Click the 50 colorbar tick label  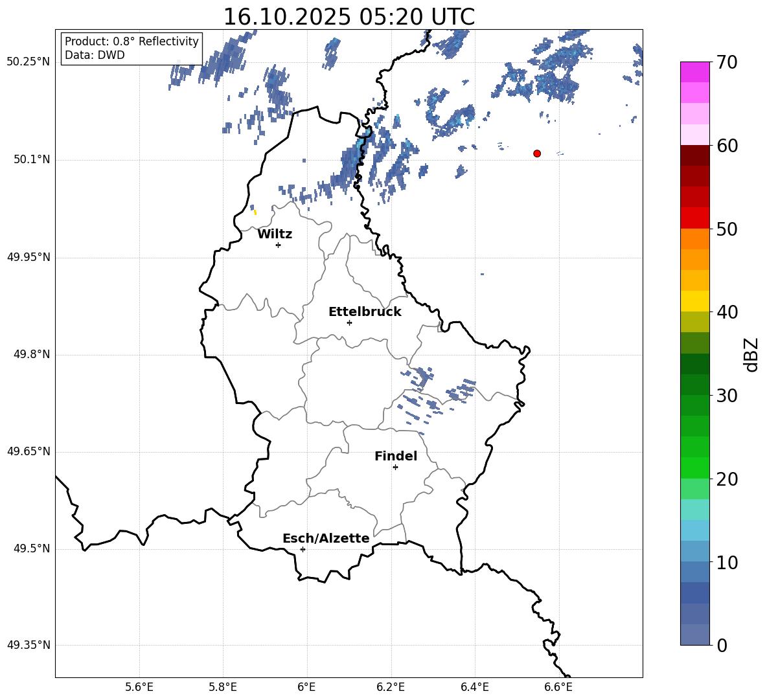727,229
